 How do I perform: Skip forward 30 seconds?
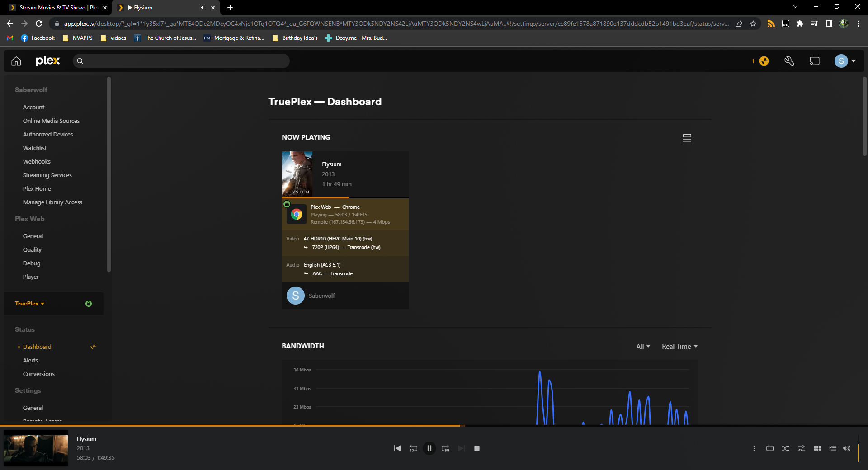445,448
